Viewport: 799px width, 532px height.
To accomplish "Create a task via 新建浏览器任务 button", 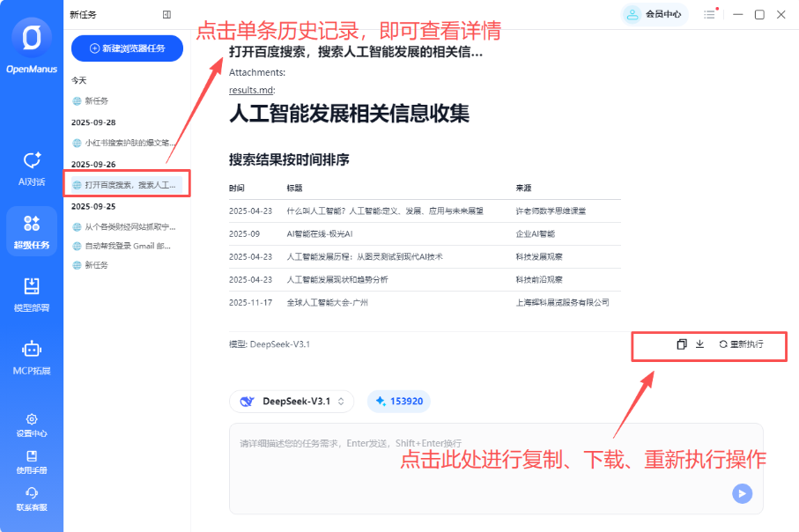I will point(126,48).
